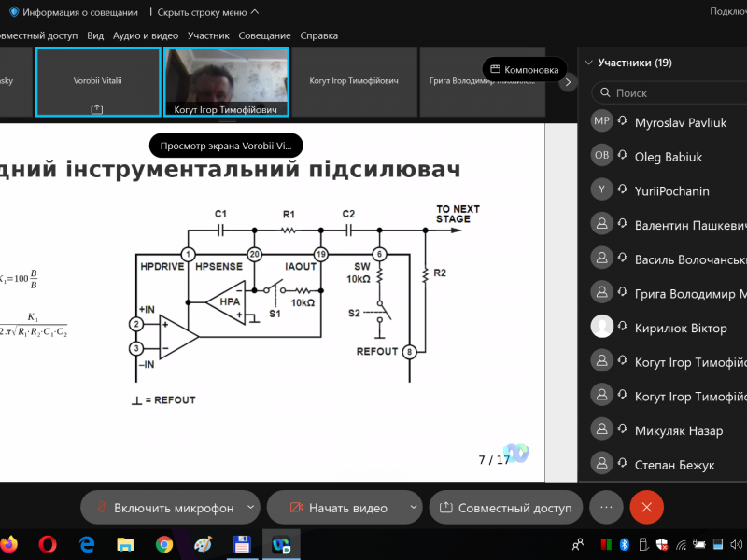This screenshot has width=747, height=560.
Task: Open the Аудио и видео menu
Action: coord(146,35)
